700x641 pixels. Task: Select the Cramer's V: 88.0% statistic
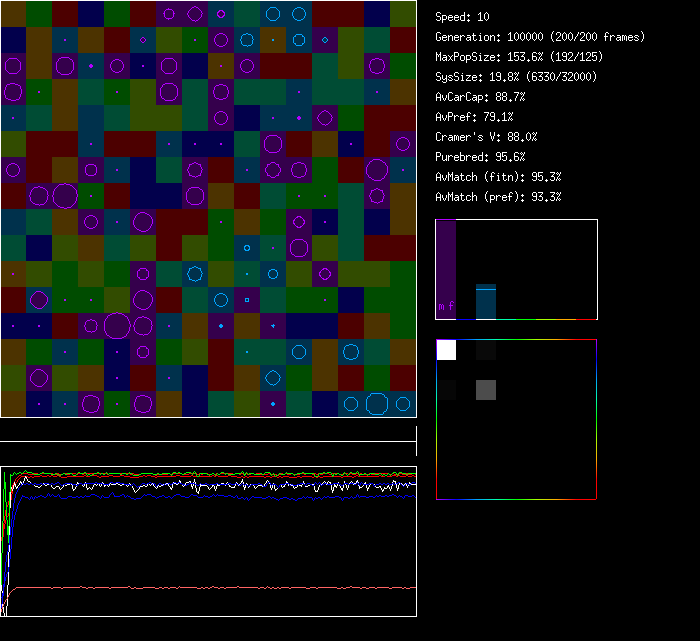pyautogui.click(x=487, y=137)
